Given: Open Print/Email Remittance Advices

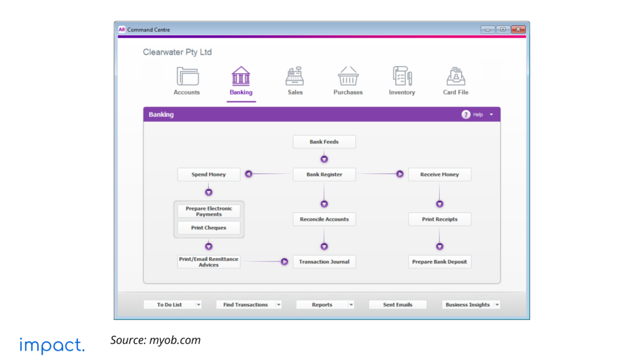Looking at the screenshot, I should [209, 262].
